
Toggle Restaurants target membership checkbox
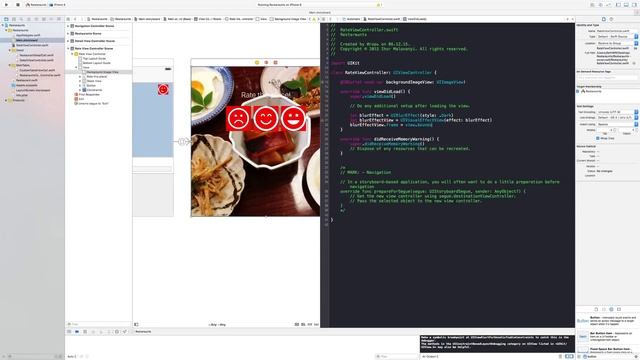578,91
